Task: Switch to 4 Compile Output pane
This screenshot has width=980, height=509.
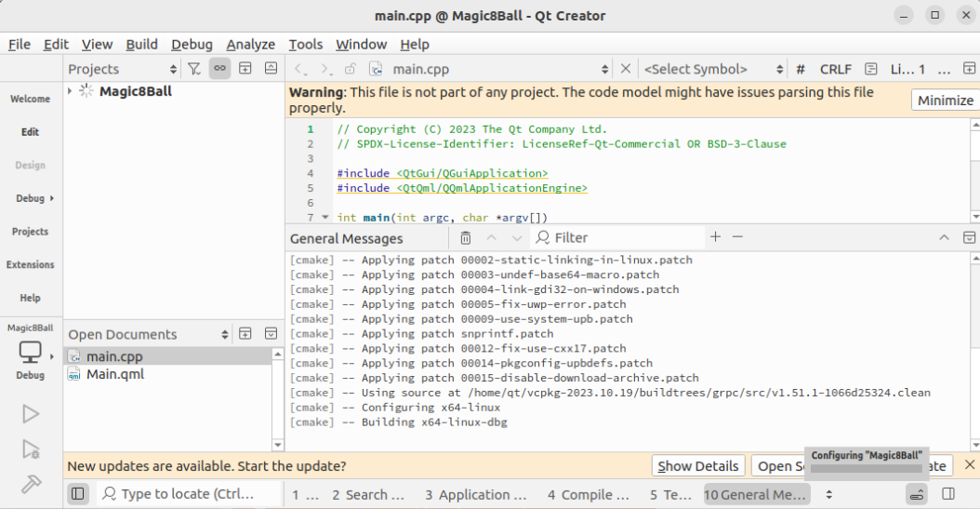Action: tap(589, 495)
